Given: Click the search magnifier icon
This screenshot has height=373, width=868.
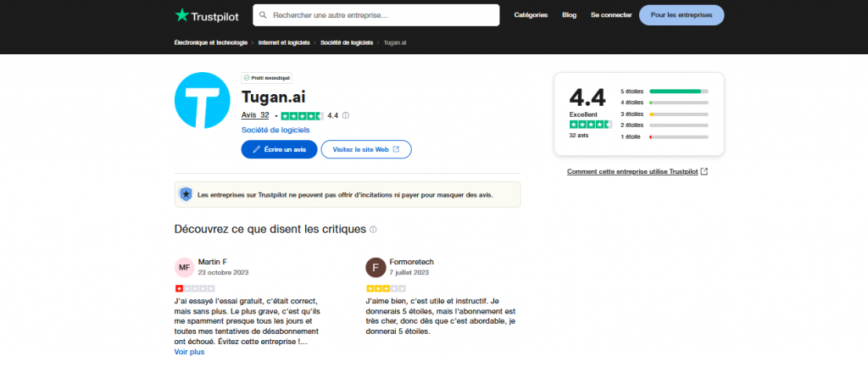Looking at the screenshot, I should (x=263, y=15).
